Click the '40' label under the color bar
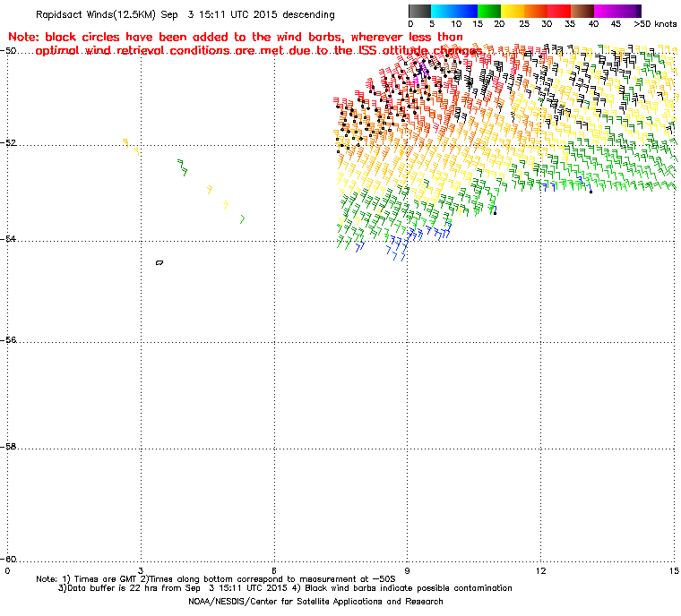 pyautogui.click(x=593, y=24)
